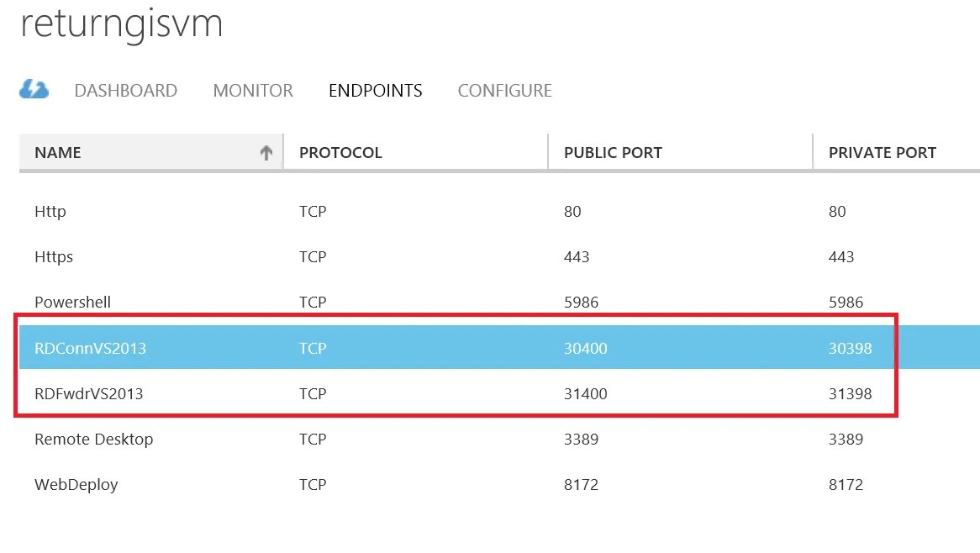Viewport: 980px width, 553px height.
Task: Click the NAME column sort arrow
Action: click(x=266, y=152)
